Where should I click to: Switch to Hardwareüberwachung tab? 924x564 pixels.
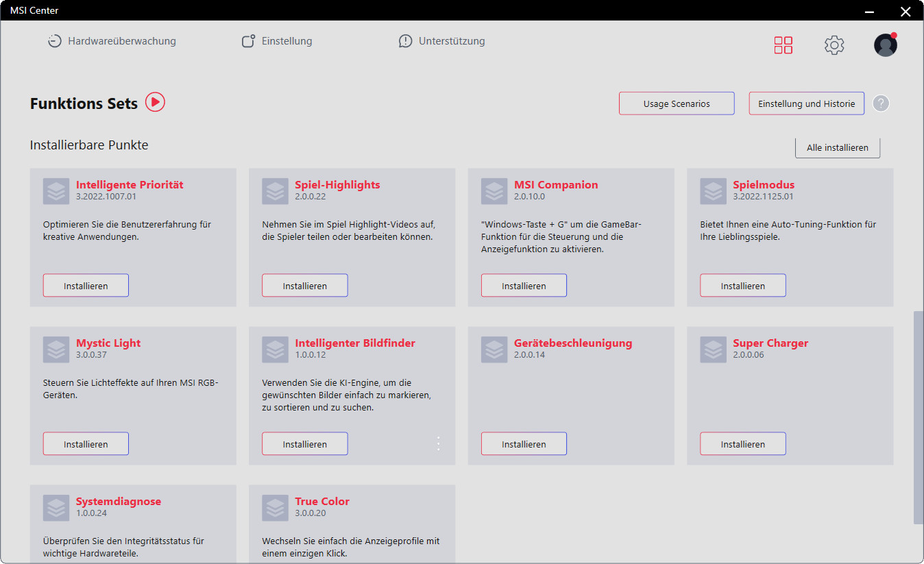112,41
